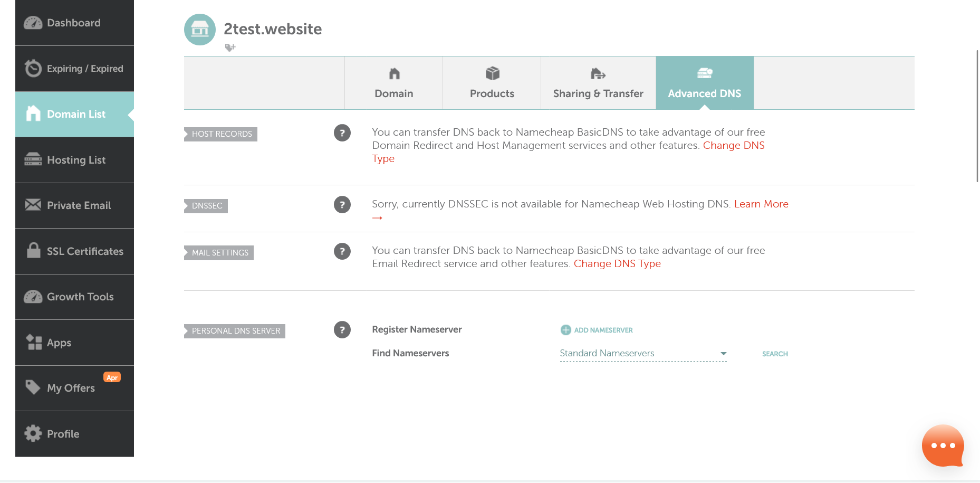The image size is (980, 483).
Task: Click the Dashboard gauge icon in sidebar
Action: [33, 23]
